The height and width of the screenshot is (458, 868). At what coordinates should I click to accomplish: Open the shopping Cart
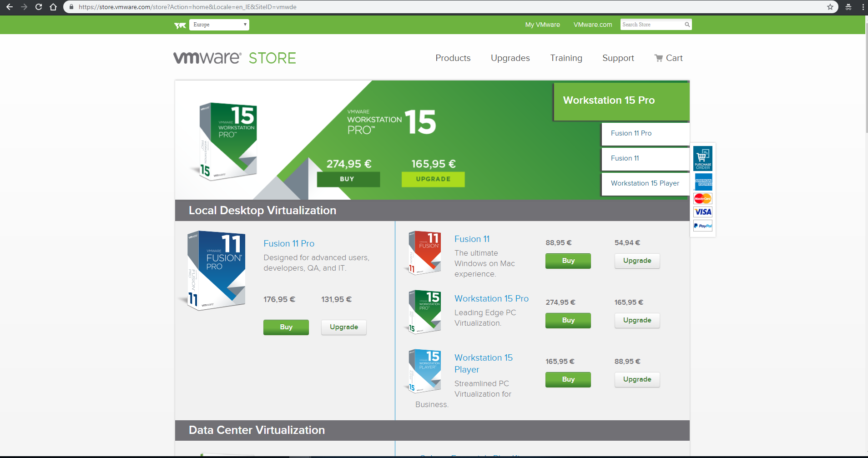[x=668, y=58]
